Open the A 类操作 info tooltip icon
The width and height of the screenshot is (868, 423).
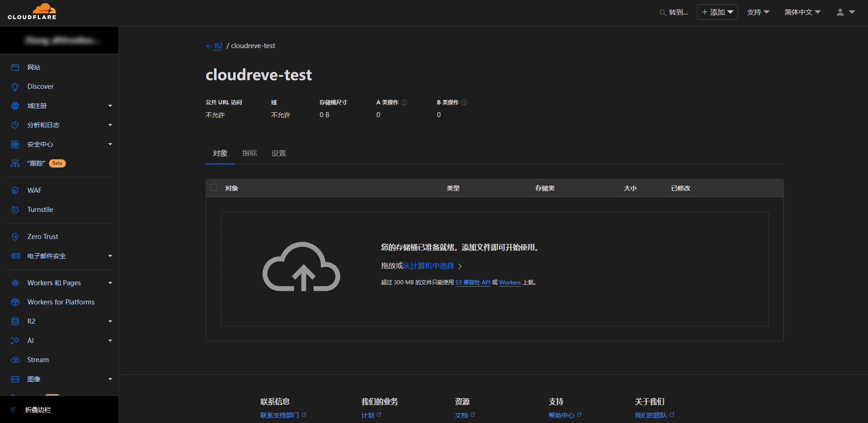404,102
